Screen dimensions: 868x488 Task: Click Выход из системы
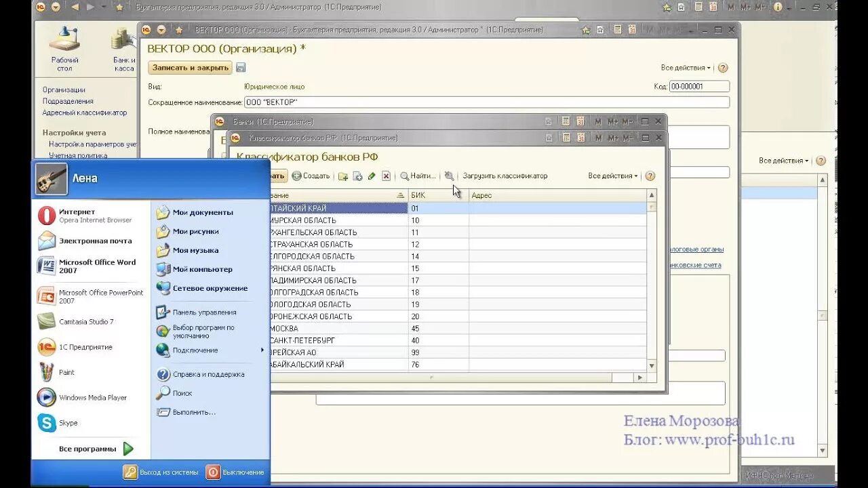[161, 472]
